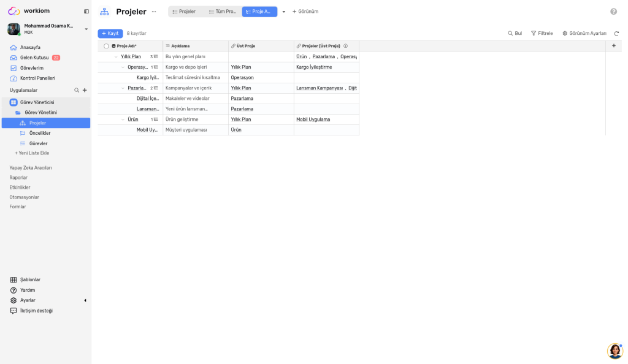The width and height of the screenshot is (628, 364).
Task: Open Gelen Kutusu inbox
Action: pyautogui.click(x=34, y=58)
